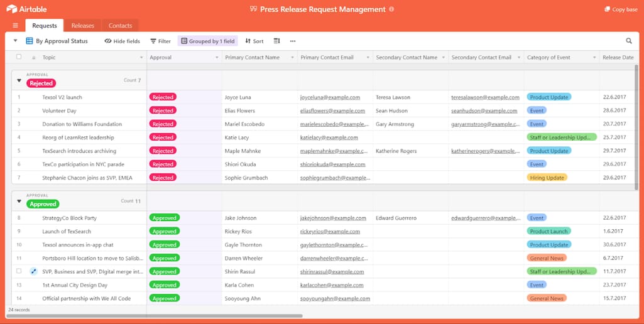Click the grid view icon By Approval Status
The width and height of the screenshot is (644, 324).
click(x=30, y=41)
